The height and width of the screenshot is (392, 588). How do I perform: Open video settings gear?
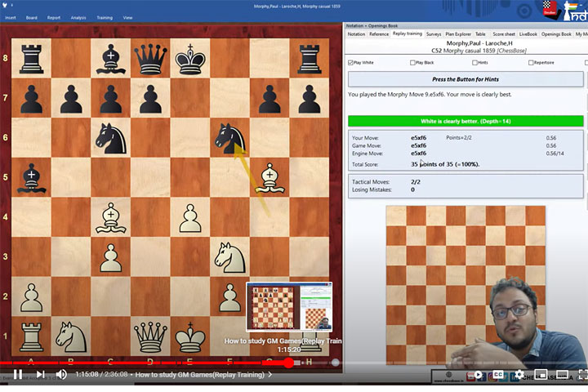tap(519, 375)
